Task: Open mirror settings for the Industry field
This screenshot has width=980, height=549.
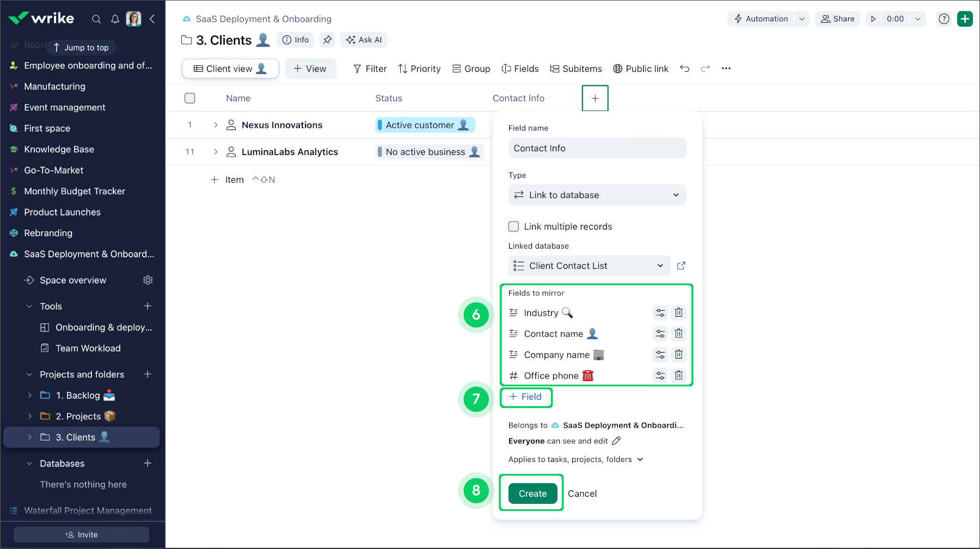Action: coord(660,312)
